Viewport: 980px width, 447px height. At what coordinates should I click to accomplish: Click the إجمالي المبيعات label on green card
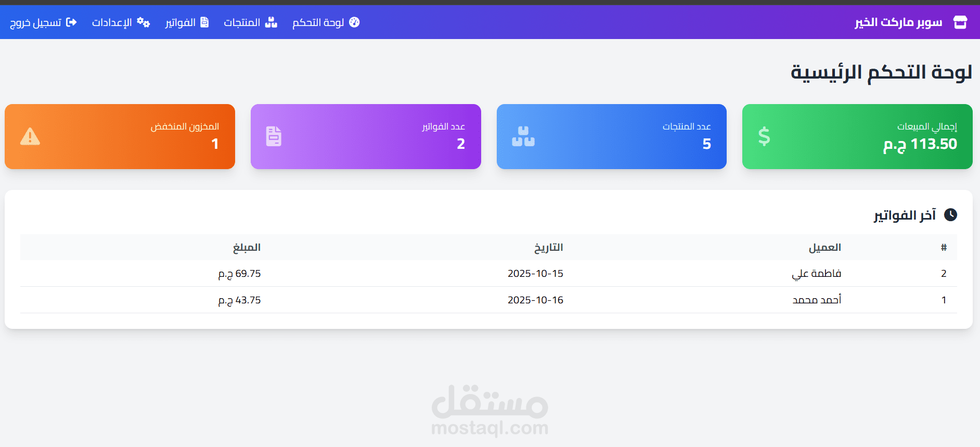click(927, 126)
